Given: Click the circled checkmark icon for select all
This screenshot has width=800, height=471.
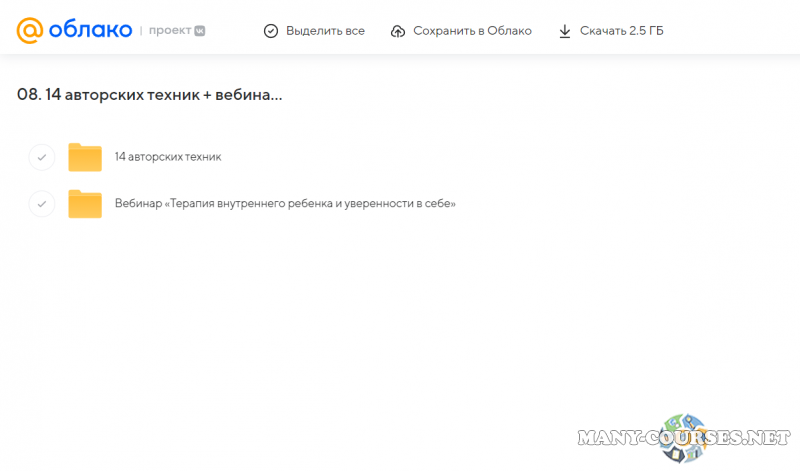Looking at the screenshot, I should click(271, 31).
